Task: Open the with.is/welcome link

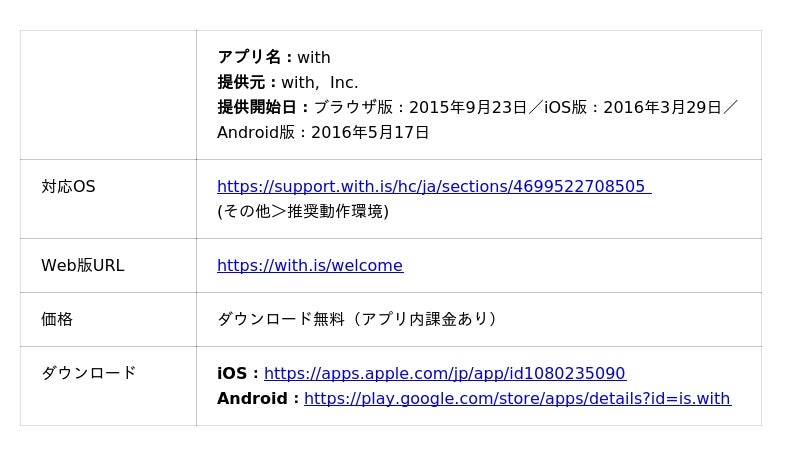Action: click(309, 265)
